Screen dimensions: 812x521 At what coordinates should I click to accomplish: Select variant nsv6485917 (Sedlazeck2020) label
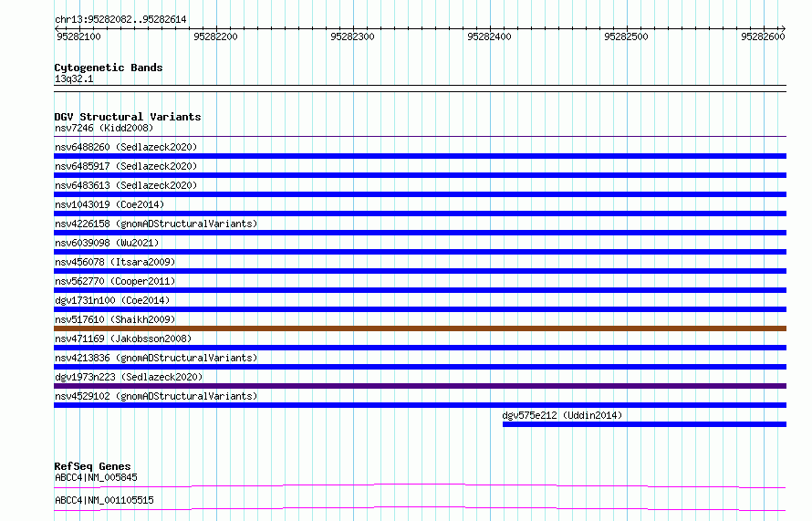[126, 166]
